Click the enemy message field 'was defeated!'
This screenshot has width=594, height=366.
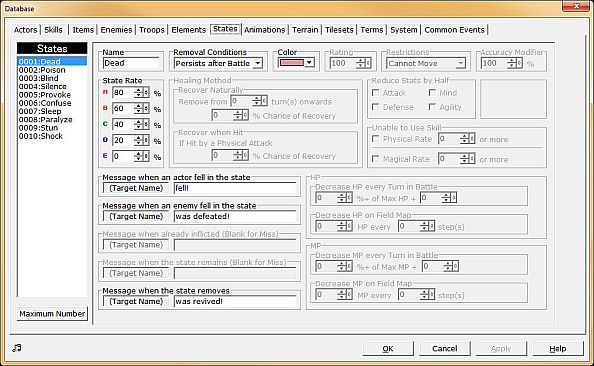[235, 216]
